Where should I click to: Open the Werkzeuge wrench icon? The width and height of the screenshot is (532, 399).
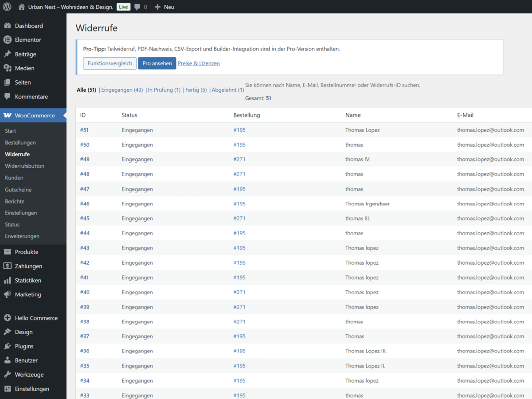click(7, 375)
